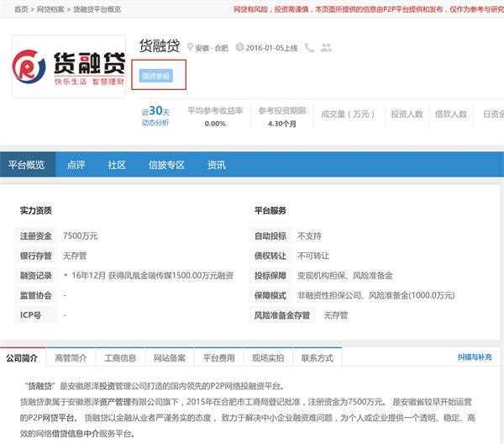Click the 保障模式 value text
The height and width of the screenshot is (444, 504).
376,295
